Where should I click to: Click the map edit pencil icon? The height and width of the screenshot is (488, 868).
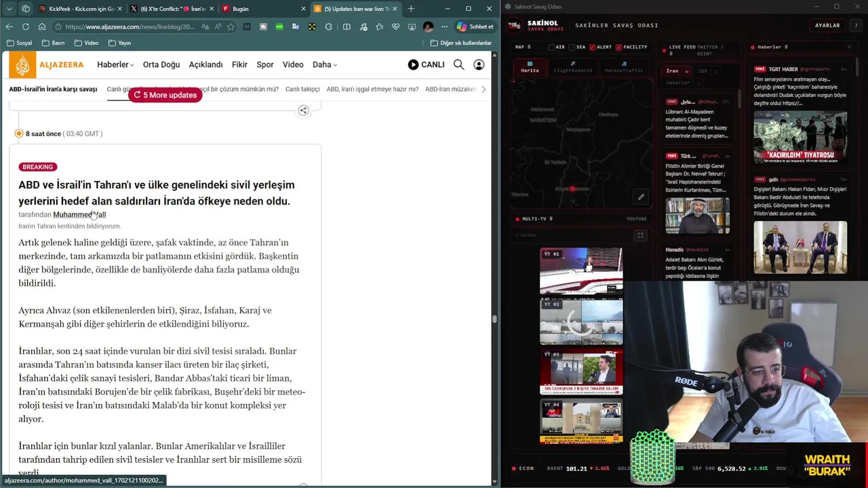641,197
